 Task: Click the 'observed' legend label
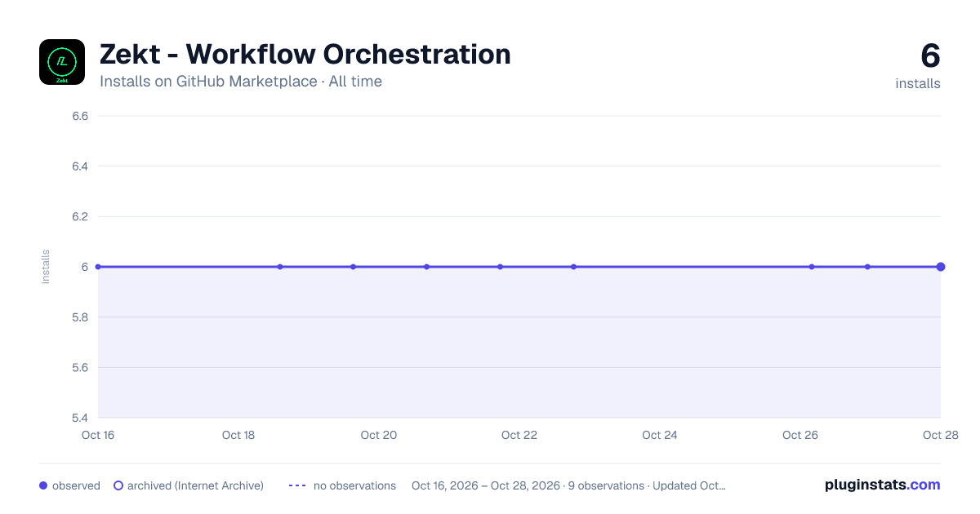point(76,485)
